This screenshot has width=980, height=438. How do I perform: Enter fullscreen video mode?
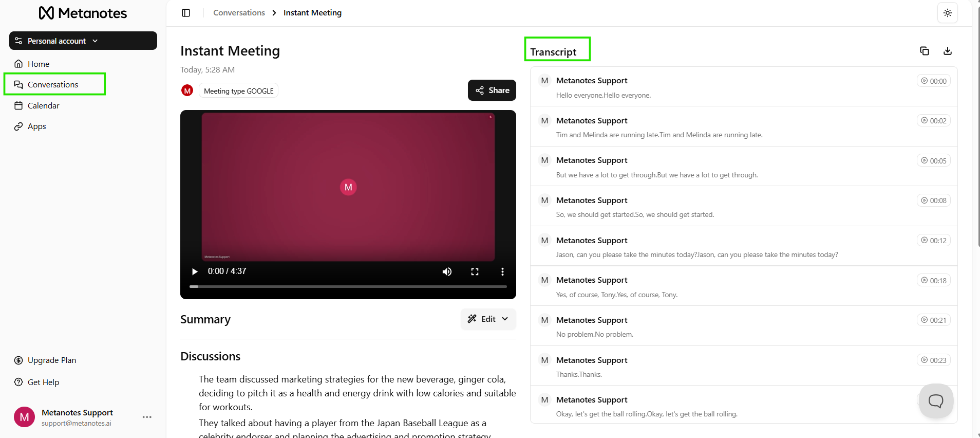click(x=475, y=271)
